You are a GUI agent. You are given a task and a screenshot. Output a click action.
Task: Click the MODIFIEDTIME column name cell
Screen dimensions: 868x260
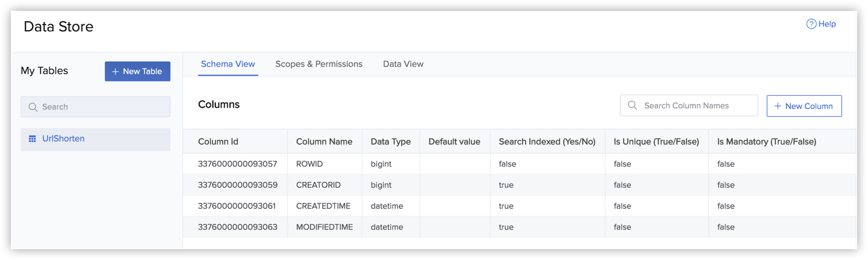324,227
